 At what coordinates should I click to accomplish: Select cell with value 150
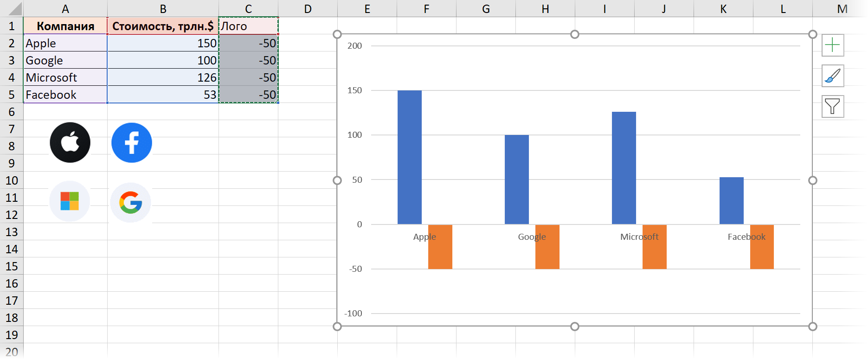tap(163, 43)
